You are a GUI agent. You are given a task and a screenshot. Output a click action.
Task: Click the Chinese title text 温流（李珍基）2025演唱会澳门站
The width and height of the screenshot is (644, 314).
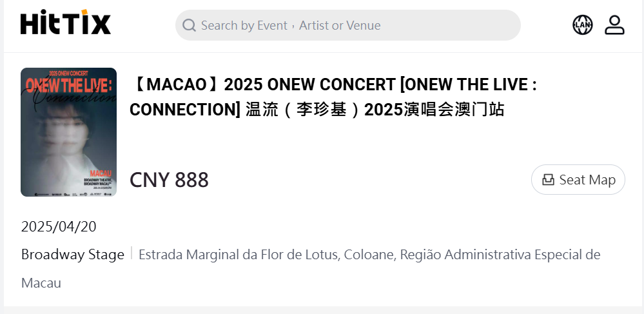375,110
